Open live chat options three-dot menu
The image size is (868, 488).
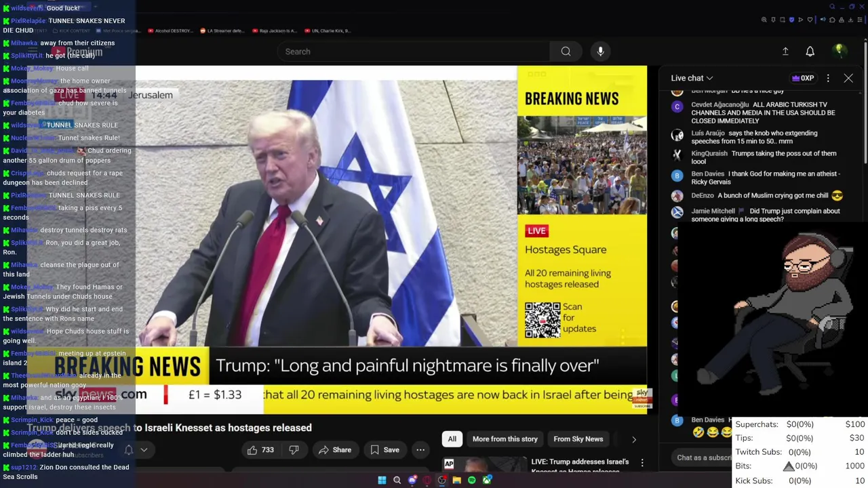828,78
